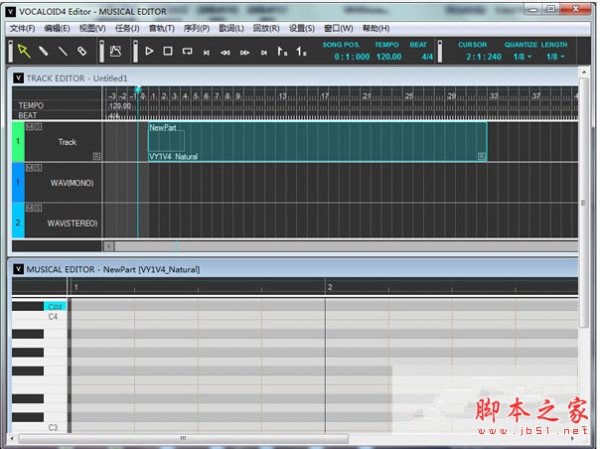Mute the WAV(MONO) track
Image resolution: width=600 pixels, height=449 pixels.
click(29, 168)
